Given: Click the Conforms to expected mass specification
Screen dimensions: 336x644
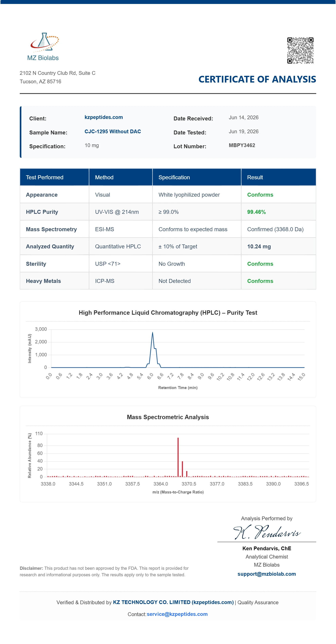Looking at the screenshot, I should coord(193,229).
